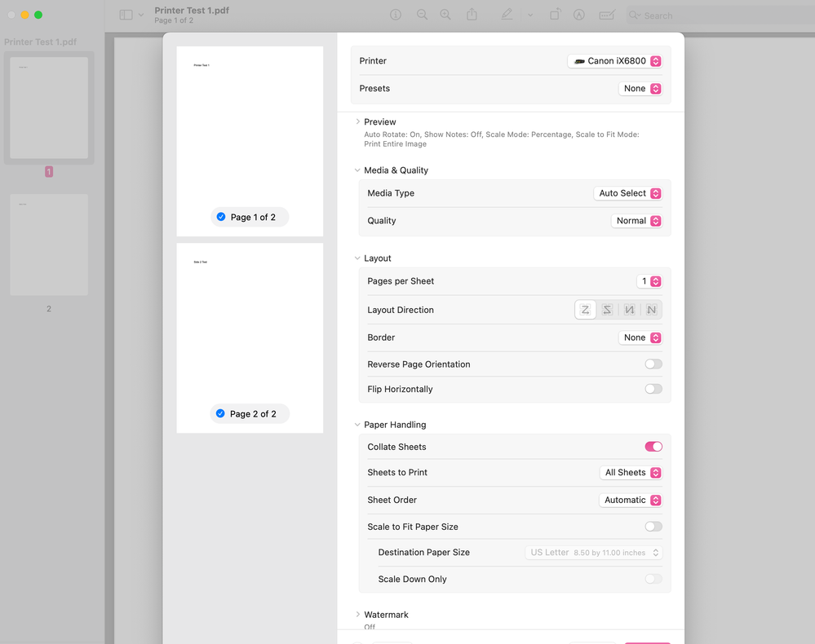Turn off Collate Sheets
815x644 pixels.
click(x=653, y=447)
